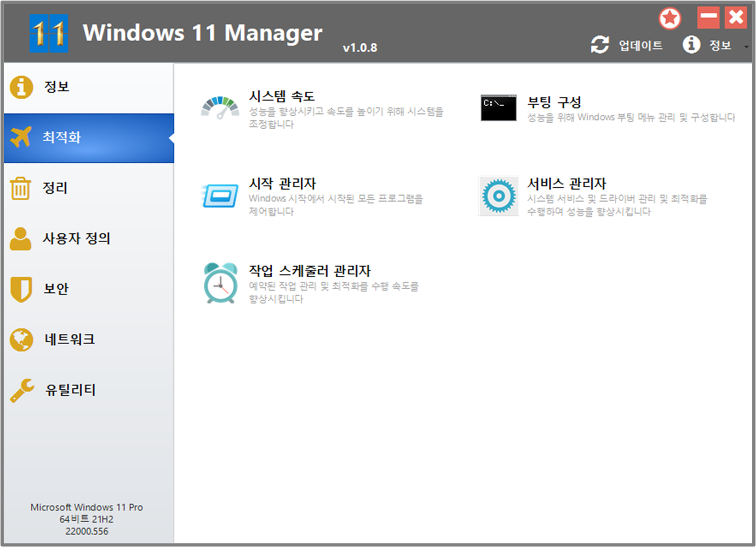Click the wrench icon for 유틸리티
This screenshot has width=756, height=547.
pyautogui.click(x=22, y=390)
